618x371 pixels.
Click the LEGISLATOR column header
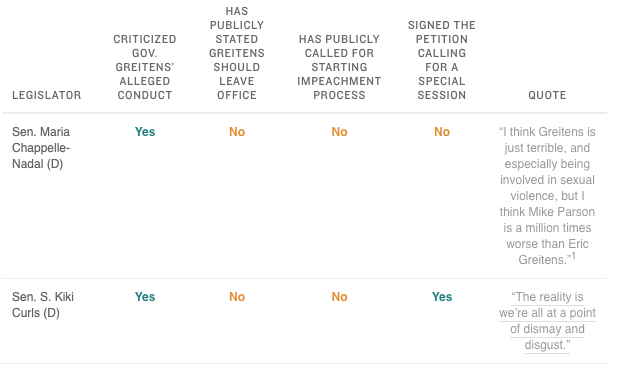pos(47,95)
